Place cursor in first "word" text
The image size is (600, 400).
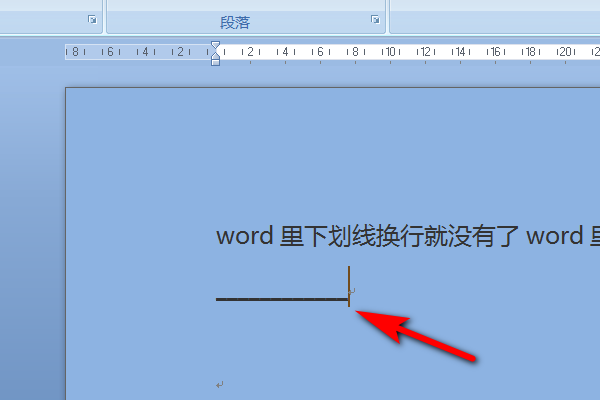click(245, 236)
